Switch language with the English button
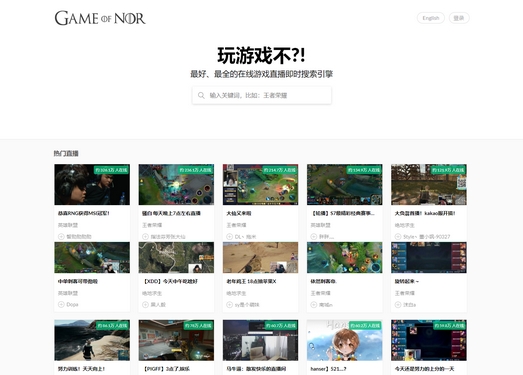523x375 pixels. tap(431, 18)
